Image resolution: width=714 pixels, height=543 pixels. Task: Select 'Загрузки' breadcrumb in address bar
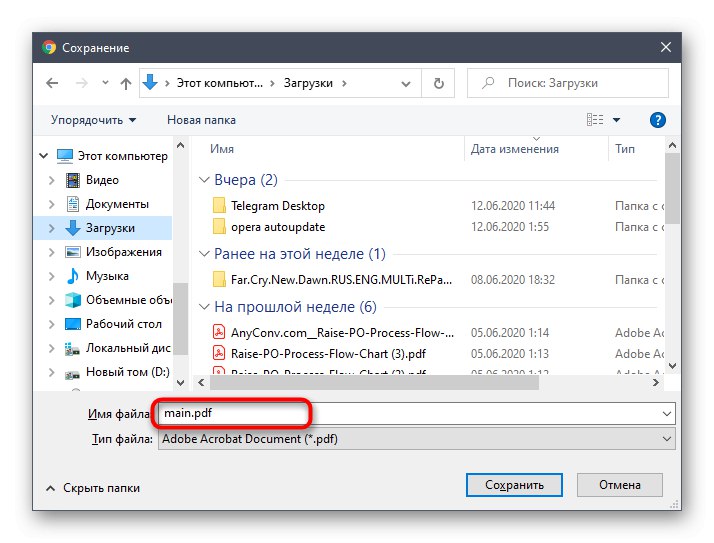[x=308, y=83]
